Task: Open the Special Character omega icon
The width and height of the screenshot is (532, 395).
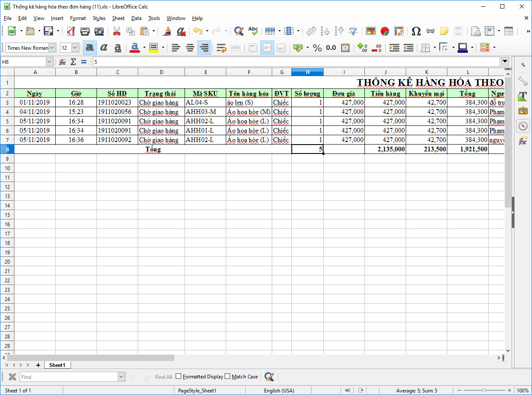Action: (x=416, y=31)
